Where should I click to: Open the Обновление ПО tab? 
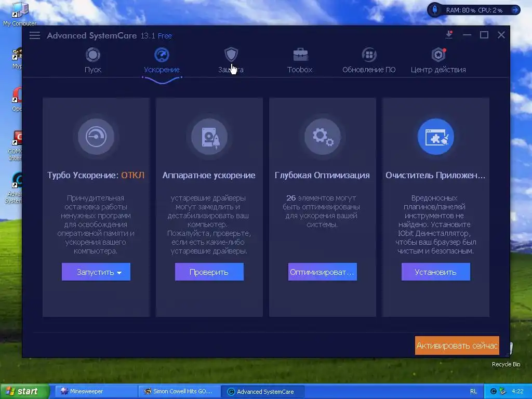[x=369, y=61]
